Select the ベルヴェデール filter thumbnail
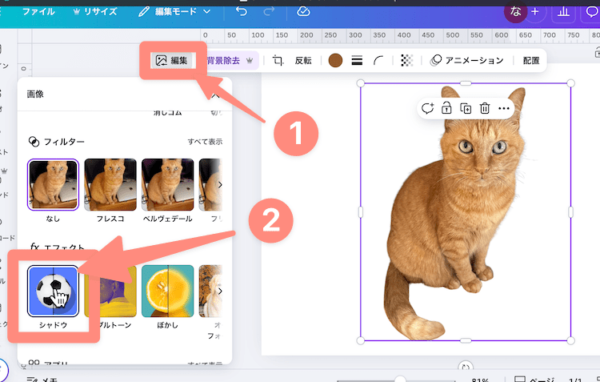 (x=168, y=184)
